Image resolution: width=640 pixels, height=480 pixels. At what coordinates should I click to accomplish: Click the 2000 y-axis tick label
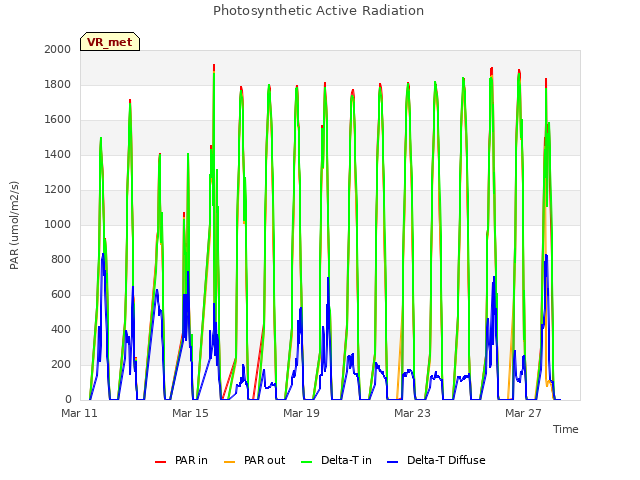(58, 49)
